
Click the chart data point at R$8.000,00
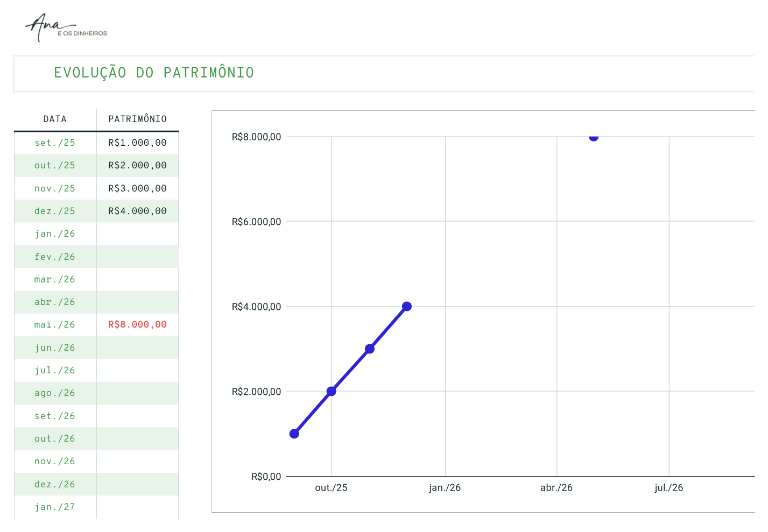[x=594, y=137]
